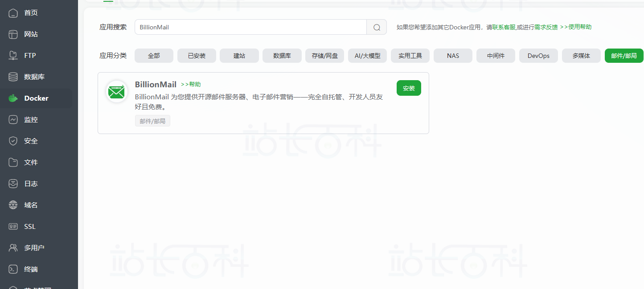Click the 联系客服 link
This screenshot has height=289, width=644.
click(504, 27)
